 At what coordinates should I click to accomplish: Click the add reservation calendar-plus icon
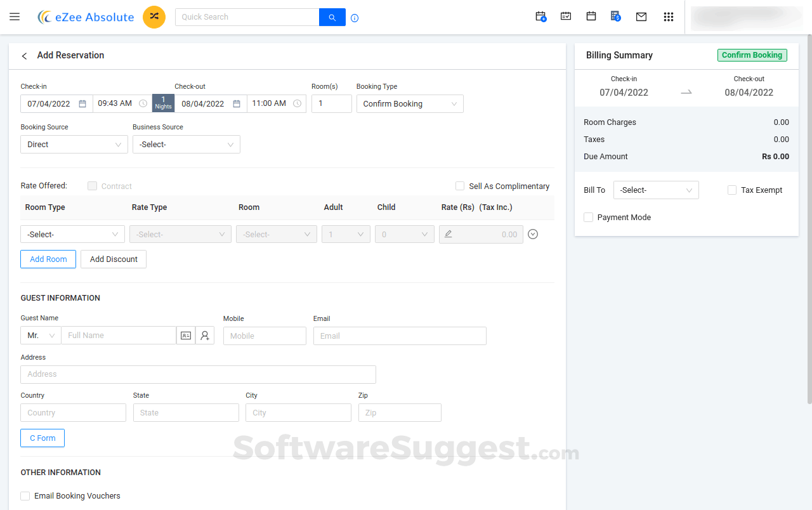click(540, 17)
